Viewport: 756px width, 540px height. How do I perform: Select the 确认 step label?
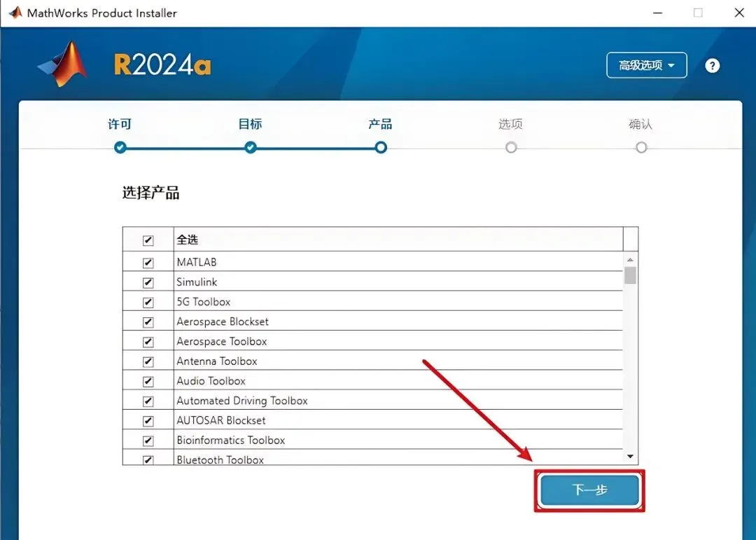[x=640, y=124]
